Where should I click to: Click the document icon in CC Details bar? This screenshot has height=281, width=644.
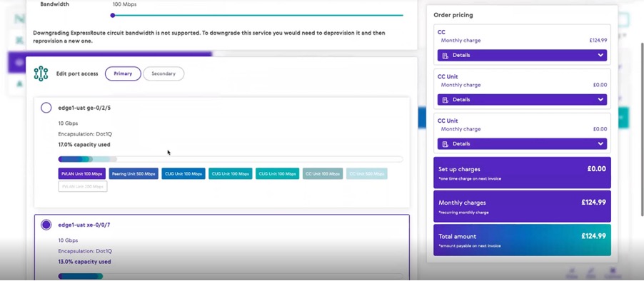coord(446,56)
